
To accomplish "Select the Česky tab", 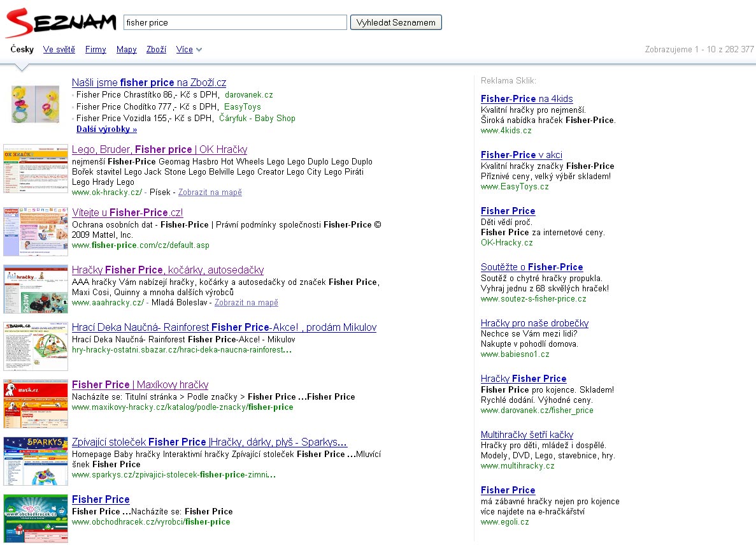I will (22, 49).
